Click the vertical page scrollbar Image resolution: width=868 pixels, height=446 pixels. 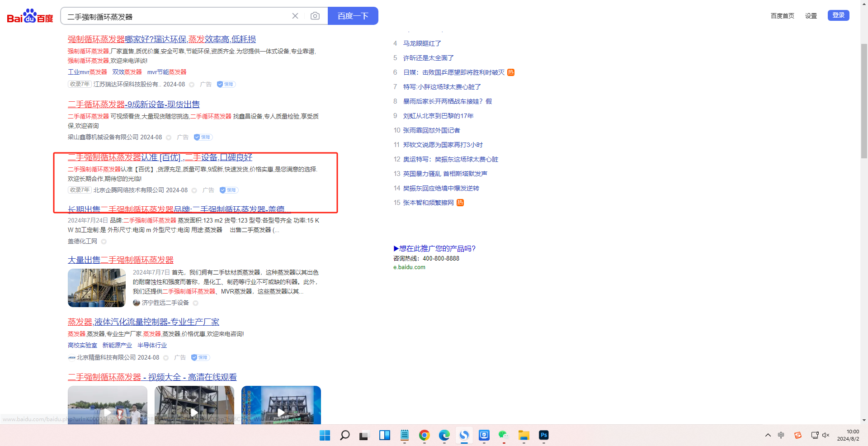(x=864, y=100)
